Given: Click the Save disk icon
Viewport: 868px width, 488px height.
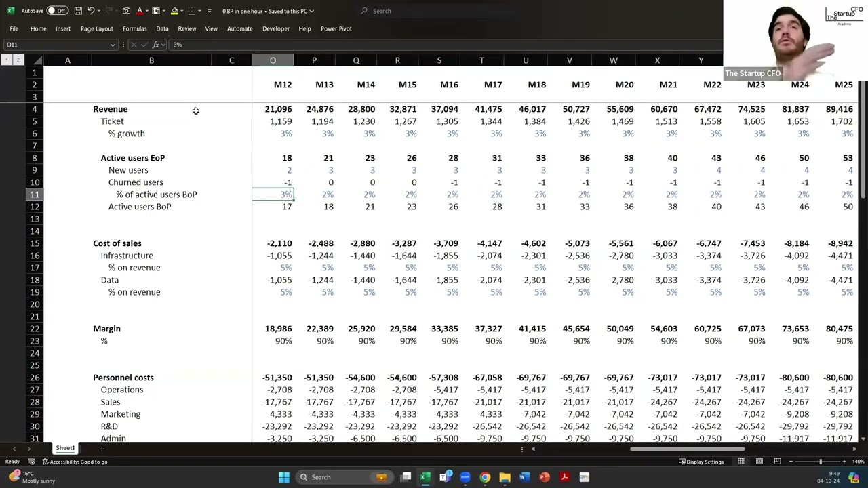Looking at the screenshot, I should tap(79, 11).
